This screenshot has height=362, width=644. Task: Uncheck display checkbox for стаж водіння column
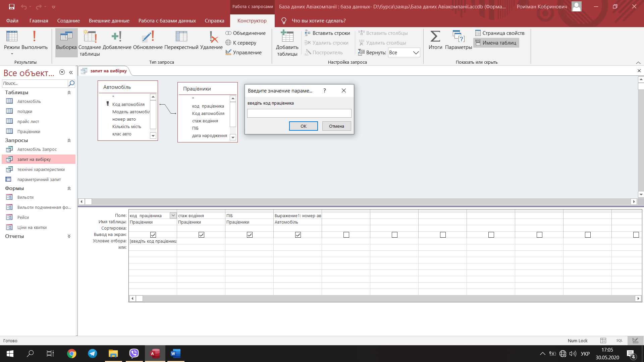[201, 235]
